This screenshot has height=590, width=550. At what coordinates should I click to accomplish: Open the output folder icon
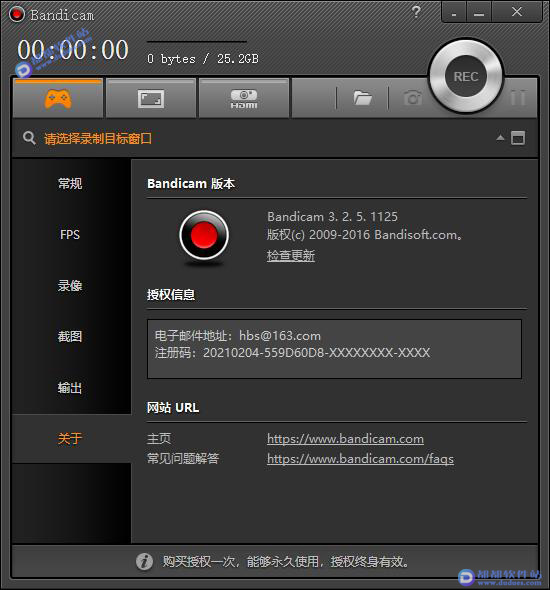pyautogui.click(x=362, y=98)
